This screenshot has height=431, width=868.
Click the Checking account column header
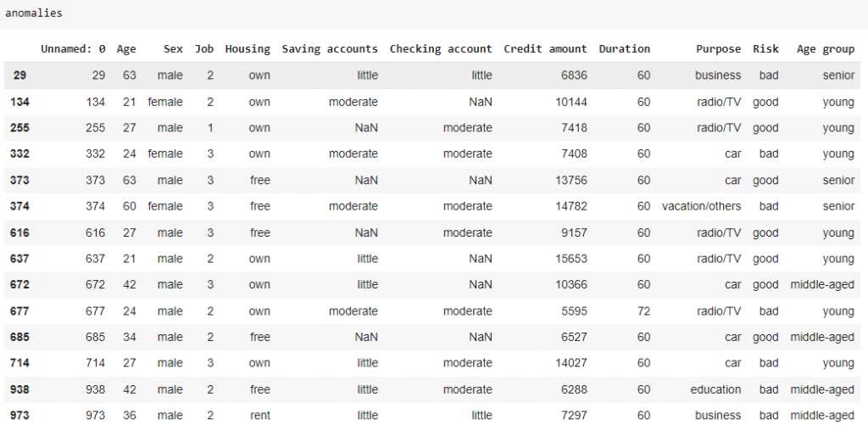click(x=441, y=49)
